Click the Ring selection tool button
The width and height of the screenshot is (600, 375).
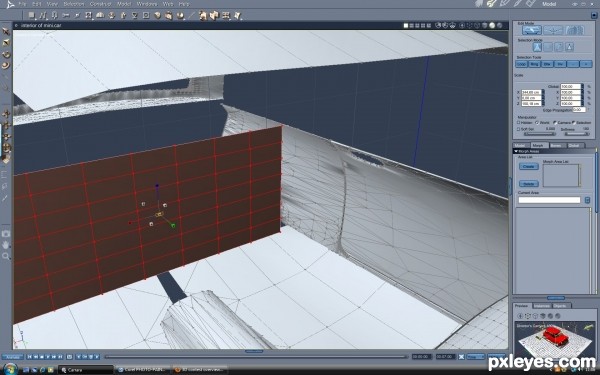pos(534,64)
